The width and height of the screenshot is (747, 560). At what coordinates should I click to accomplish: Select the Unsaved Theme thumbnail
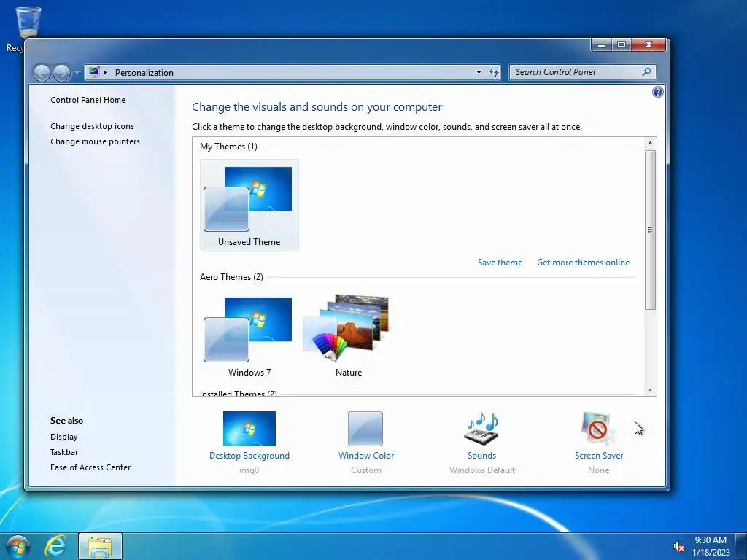tap(249, 205)
